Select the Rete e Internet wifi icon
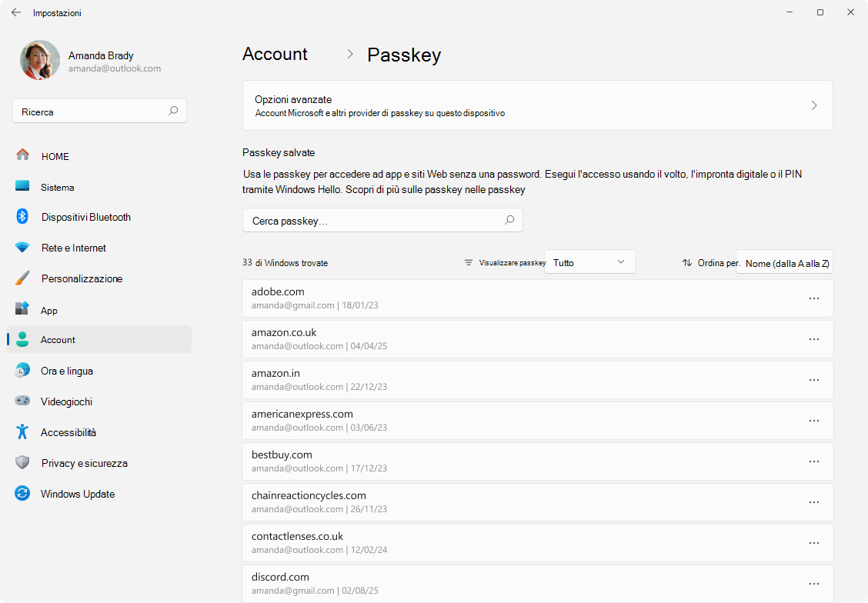Viewport: 868px width, 603px height. point(22,248)
